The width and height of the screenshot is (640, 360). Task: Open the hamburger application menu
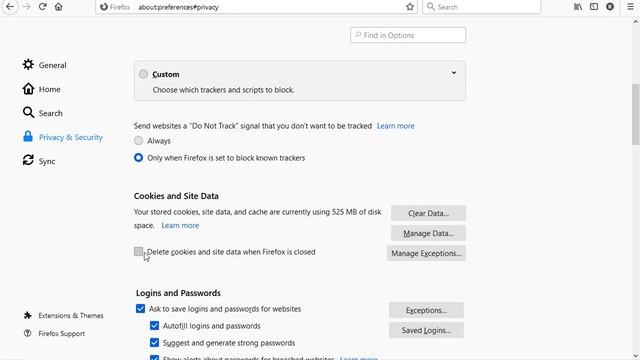pos(630,7)
